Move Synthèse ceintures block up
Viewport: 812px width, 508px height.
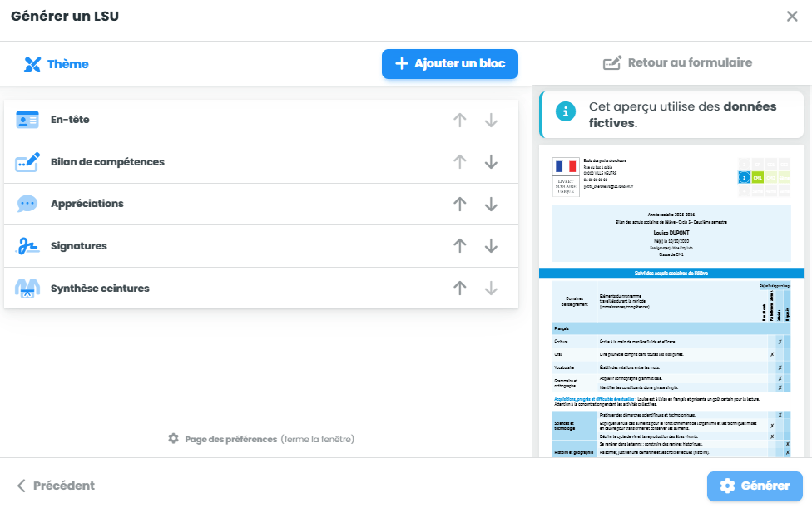(460, 289)
